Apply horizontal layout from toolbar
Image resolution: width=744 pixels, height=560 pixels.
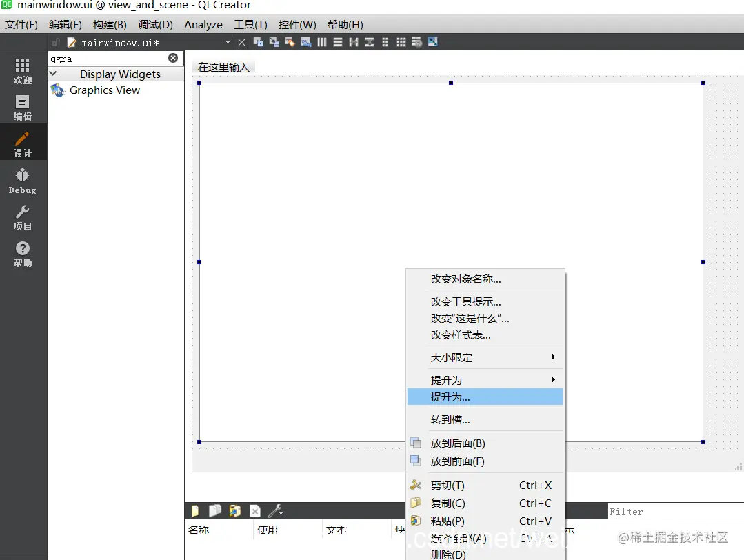click(x=322, y=42)
